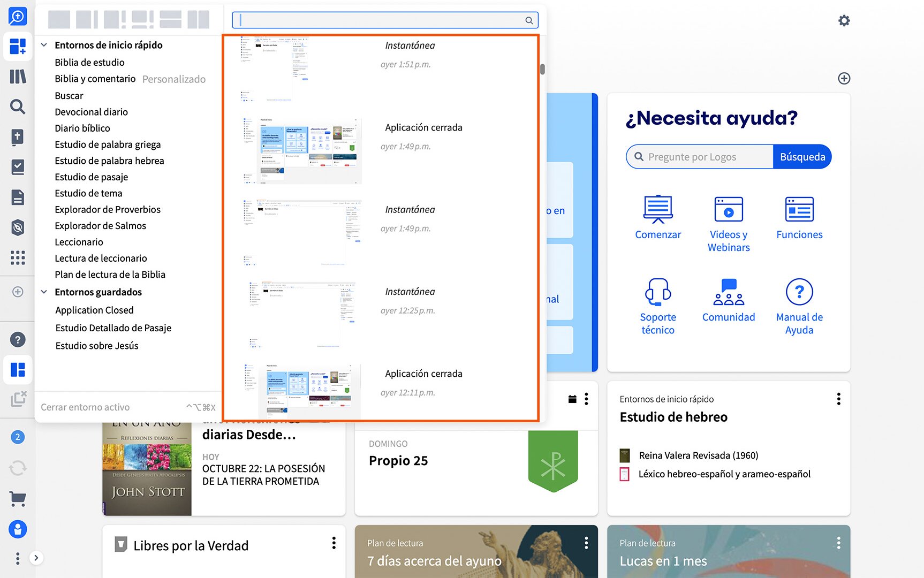Click the Pregunte por Logos search field
The image size is (924, 578).
point(700,157)
